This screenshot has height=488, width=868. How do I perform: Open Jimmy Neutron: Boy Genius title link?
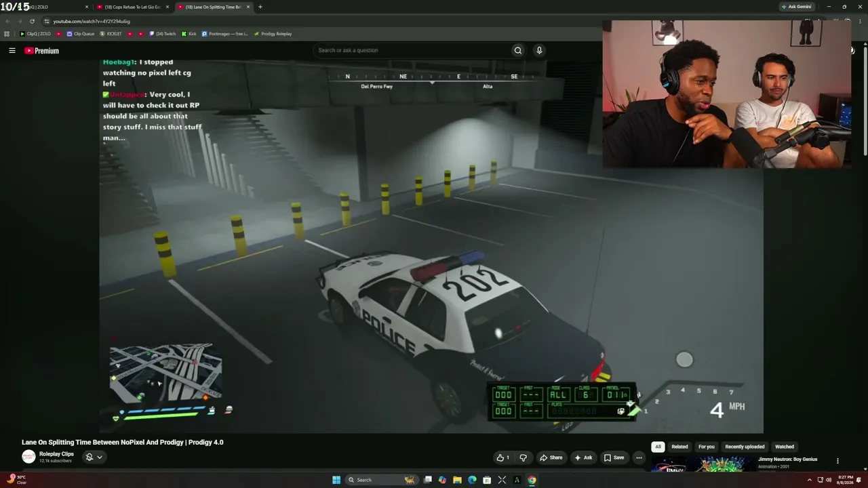pyautogui.click(x=787, y=460)
